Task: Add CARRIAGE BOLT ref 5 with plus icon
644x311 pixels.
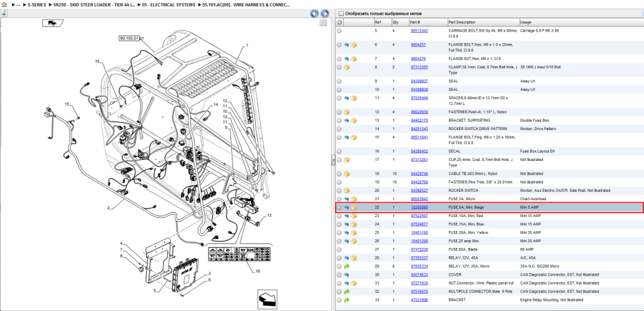Action: click(339, 31)
